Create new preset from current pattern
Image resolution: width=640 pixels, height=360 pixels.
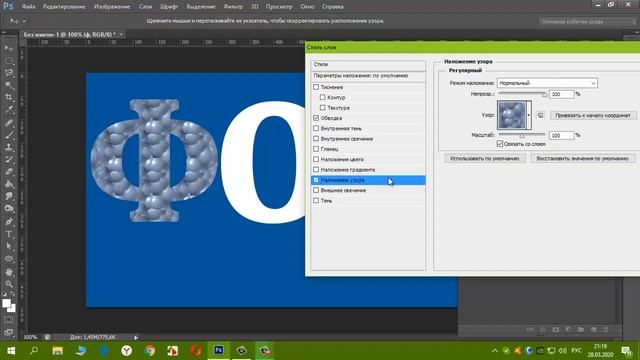(x=540, y=116)
